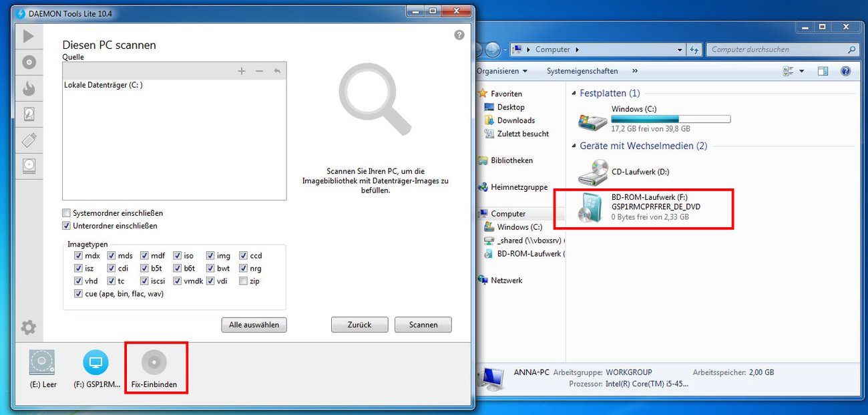Collapse the Festplatten (1) group
Image resolution: width=868 pixels, height=415 pixels.
coord(575,93)
